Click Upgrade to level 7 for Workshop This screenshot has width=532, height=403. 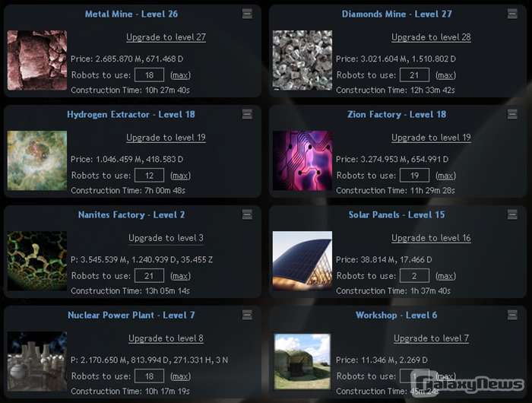click(431, 338)
